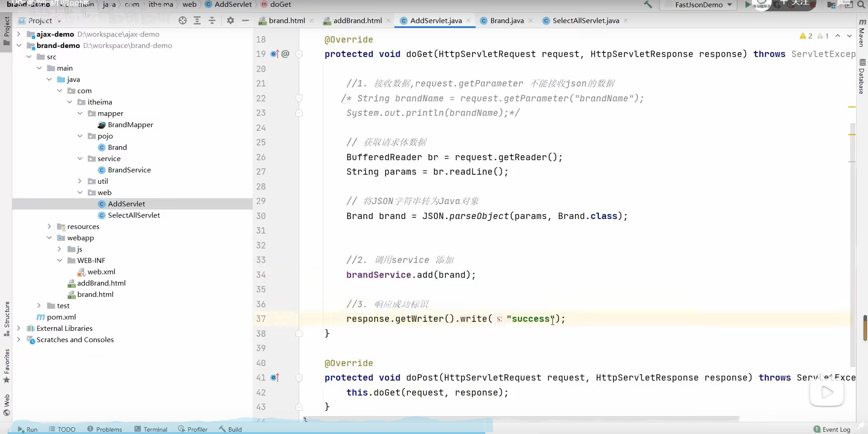The width and height of the screenshot is (868, 434).
Task: Fold the doGet method at line 19
Action: pyautogui.click(x=299, y=54)
